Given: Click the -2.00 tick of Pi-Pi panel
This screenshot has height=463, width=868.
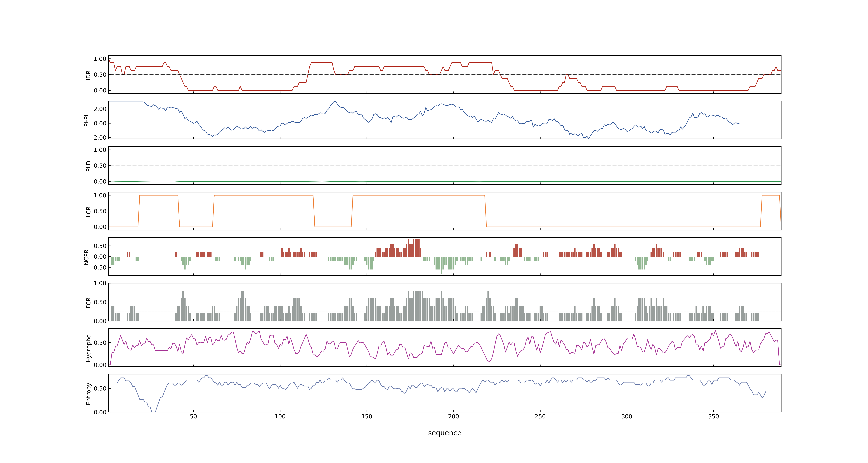Looking at the screenshot, I should (x=99, y=138).
